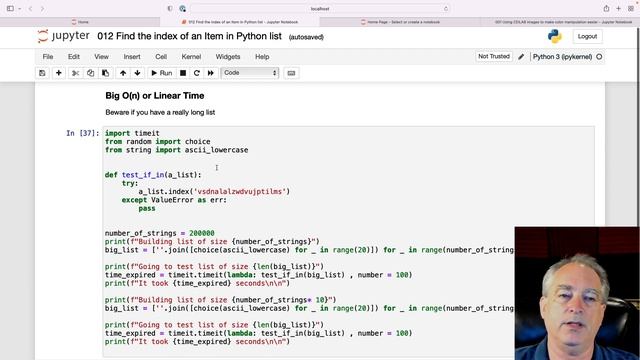Image resolution: width=640 pixels, height=360 pixels.
Task: Save and checkpoint the notebook
Action: pos(42,73)
